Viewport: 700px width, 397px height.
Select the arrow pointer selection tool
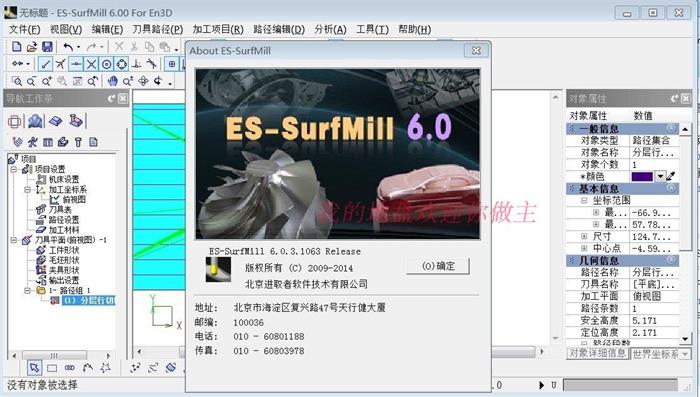[34, 368]
